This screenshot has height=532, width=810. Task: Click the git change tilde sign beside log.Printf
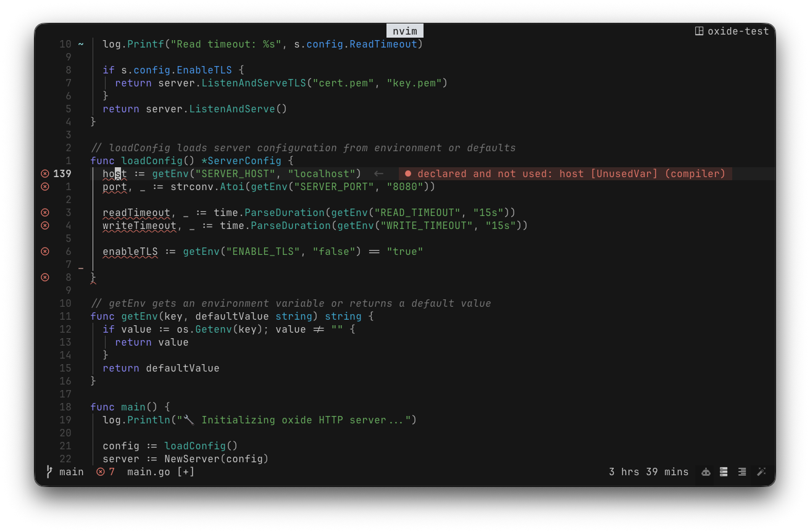81,44
